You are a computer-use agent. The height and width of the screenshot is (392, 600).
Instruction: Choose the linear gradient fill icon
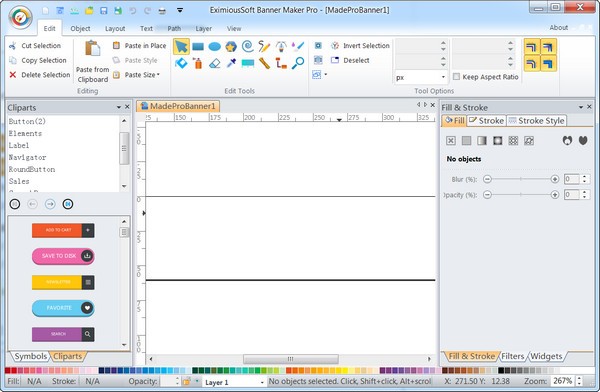[482, 140]
